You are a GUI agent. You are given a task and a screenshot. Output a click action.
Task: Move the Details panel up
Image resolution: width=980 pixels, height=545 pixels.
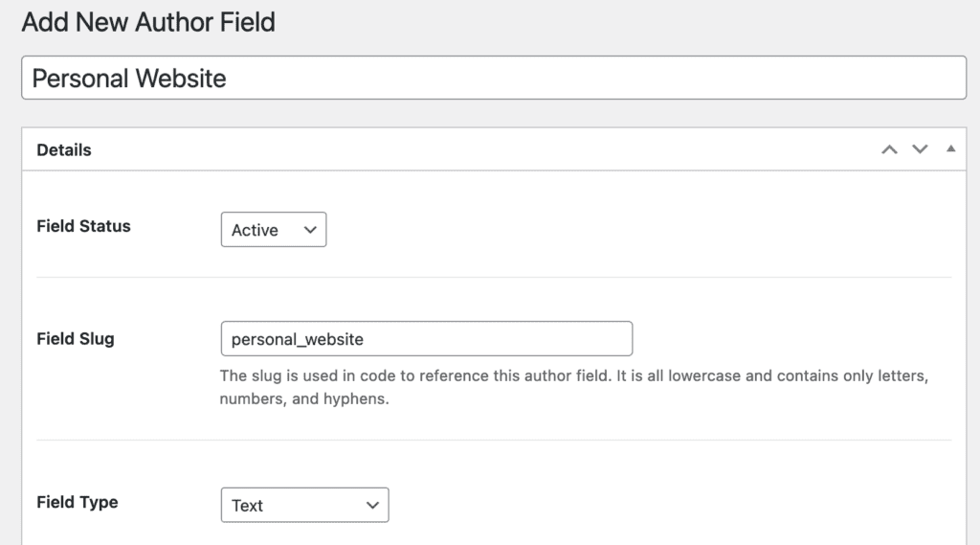click(889, 149)
